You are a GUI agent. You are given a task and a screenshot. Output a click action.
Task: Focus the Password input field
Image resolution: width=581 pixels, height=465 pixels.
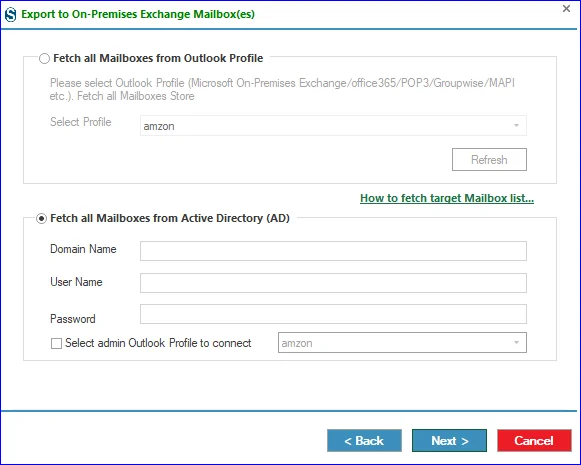(333, 314)
